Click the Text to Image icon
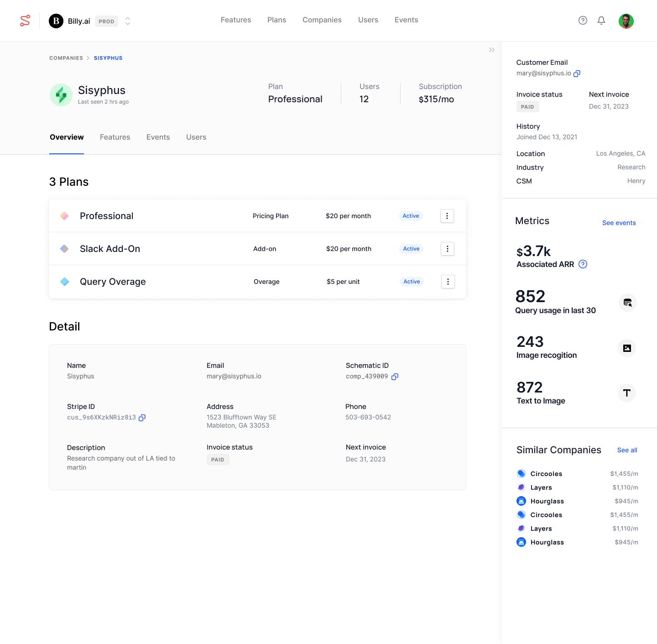This screenshot has height=644, width=657. 626,393
